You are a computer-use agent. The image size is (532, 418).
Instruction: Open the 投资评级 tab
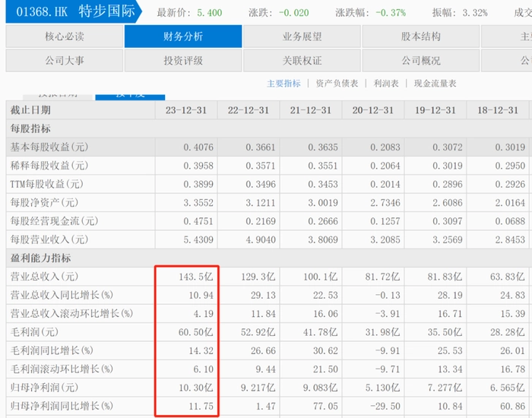183,61
